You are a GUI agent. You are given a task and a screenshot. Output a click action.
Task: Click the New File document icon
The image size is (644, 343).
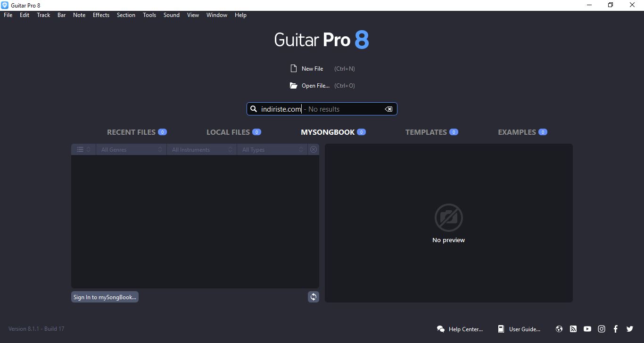tap(294, 68)
